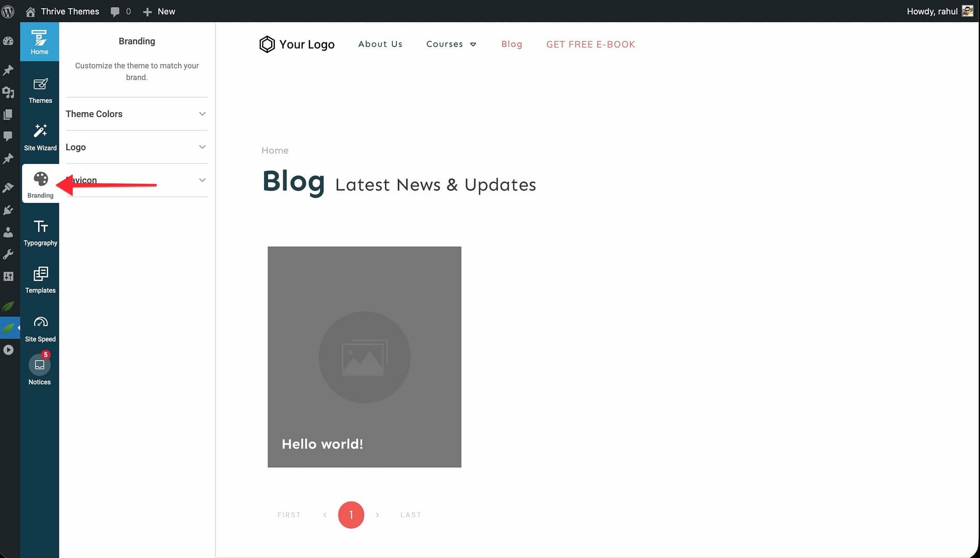980x558 pixels.
Task: Open the Templates section
Action: 40,280
